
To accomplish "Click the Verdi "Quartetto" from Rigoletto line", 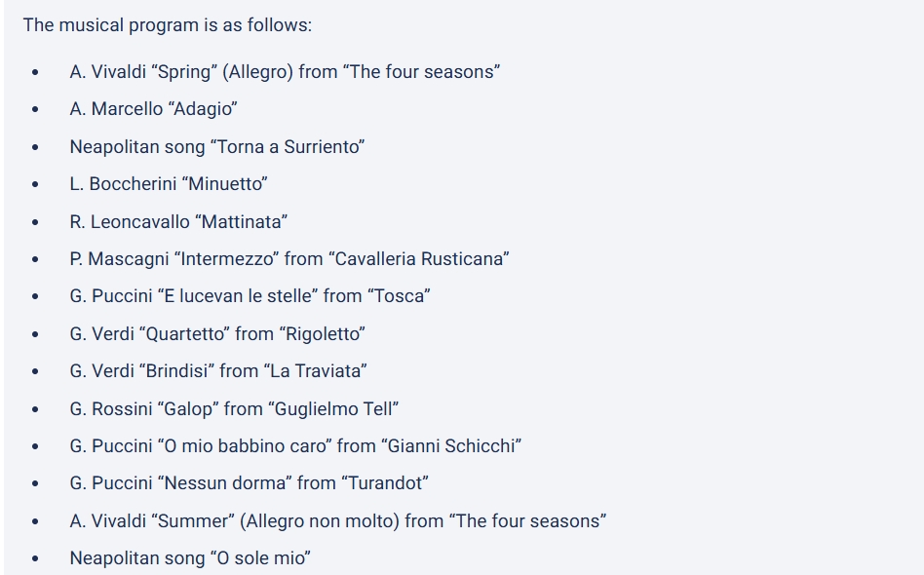I will click(217, 334).
